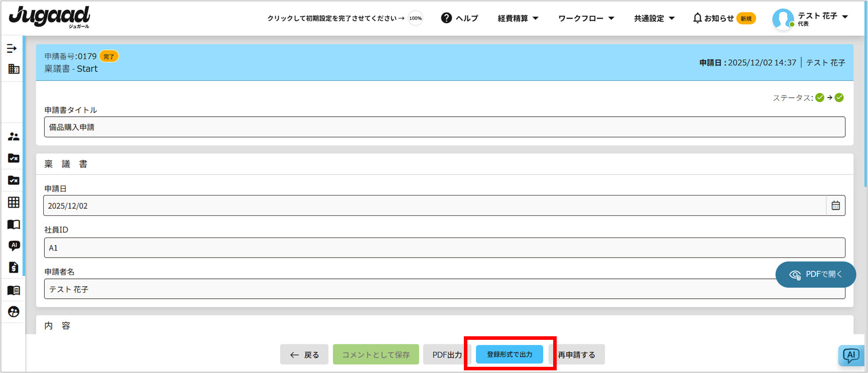Open the company building icon in sidebar
Viewport: 868px width, 373px height.
14,69
